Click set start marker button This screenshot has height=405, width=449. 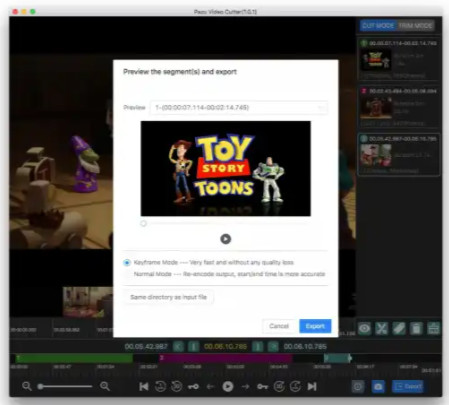coord(194,347)
